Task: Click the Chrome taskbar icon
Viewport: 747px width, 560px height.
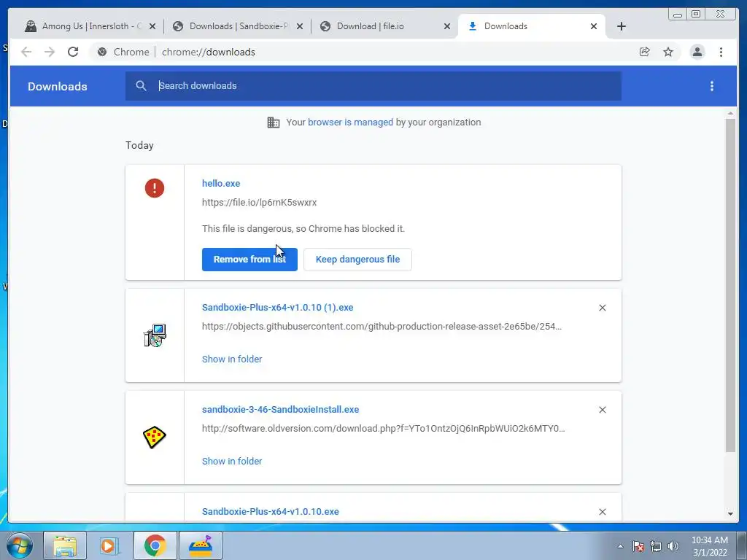Action: coord(155,545)
